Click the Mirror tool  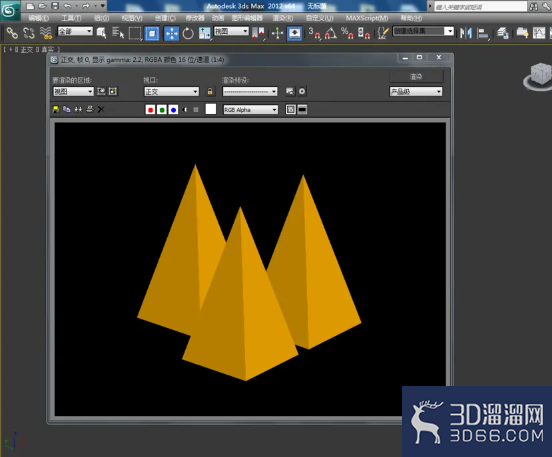point(466,33)
